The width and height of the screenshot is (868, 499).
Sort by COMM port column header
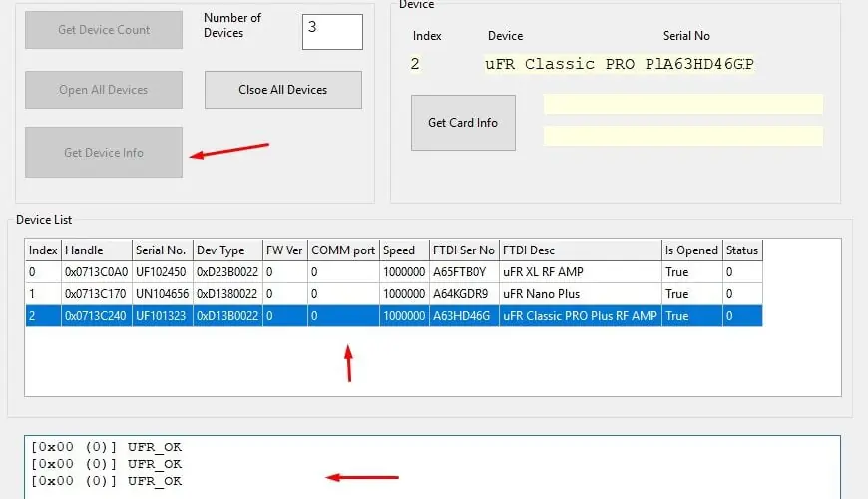coord(342,250)
